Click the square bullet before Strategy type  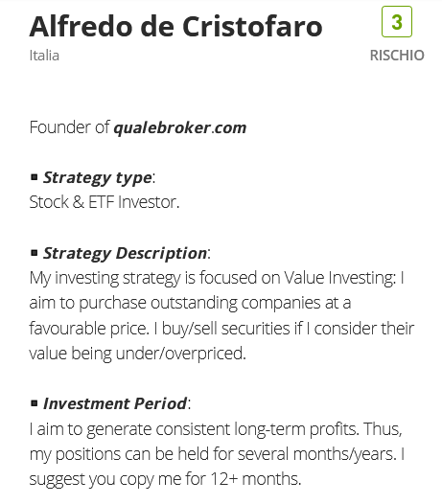[35, 177]
